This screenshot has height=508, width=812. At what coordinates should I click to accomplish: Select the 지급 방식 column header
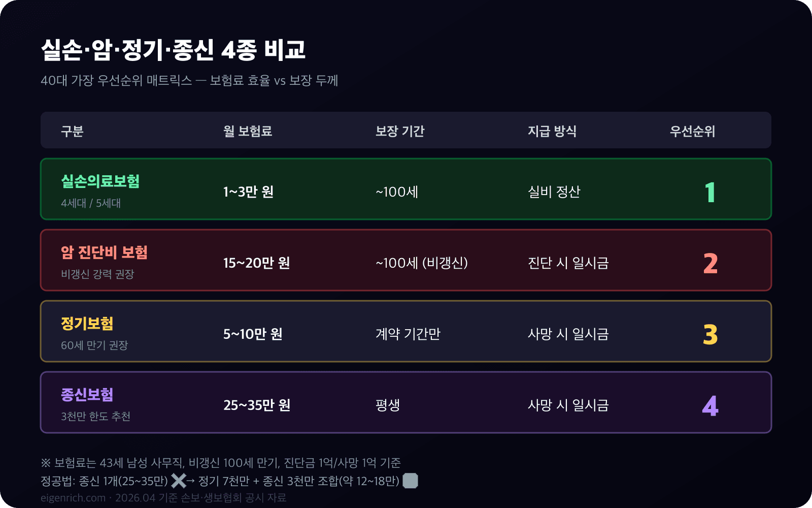tap(552, 131)
